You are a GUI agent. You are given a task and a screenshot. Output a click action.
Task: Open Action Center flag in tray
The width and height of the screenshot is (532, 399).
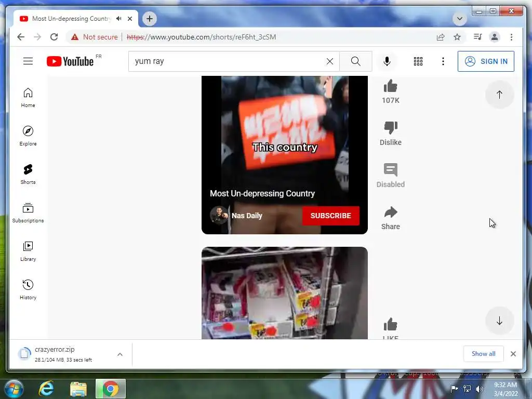454,389
